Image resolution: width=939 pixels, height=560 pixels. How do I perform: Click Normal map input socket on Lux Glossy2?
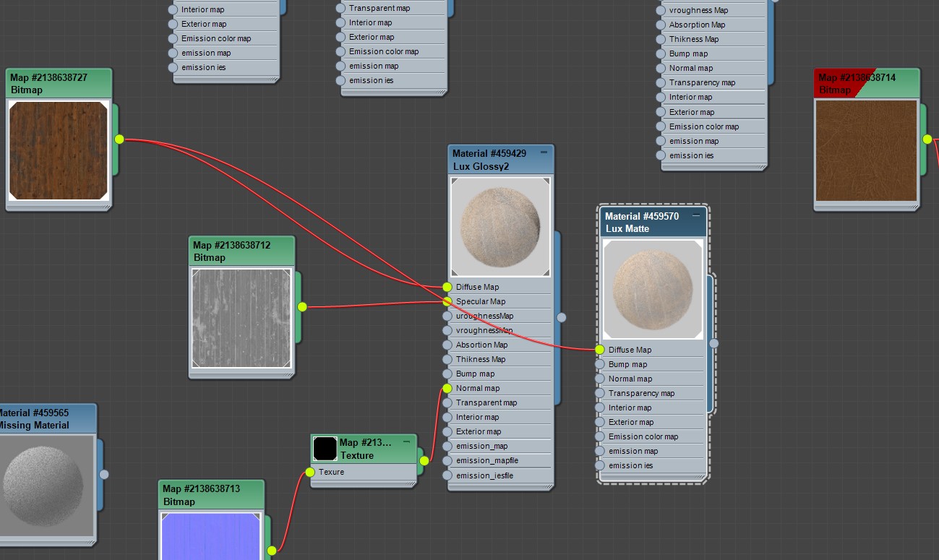point(447,388)
